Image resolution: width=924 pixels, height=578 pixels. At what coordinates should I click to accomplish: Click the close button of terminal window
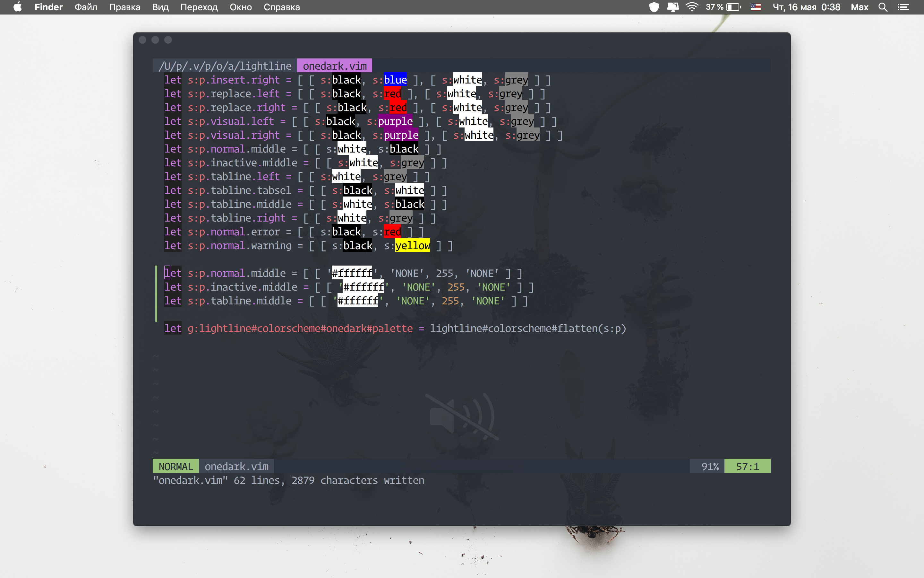click(142, 40)
